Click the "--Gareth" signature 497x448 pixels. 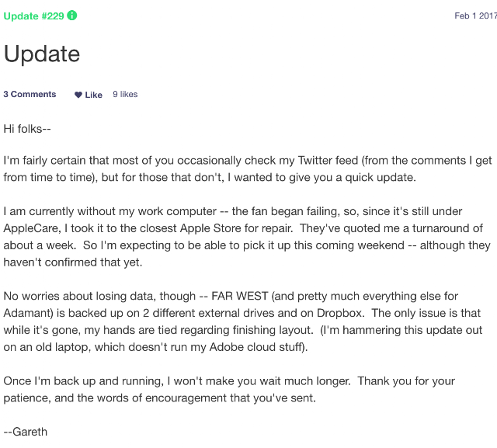(x=26, y=432)
